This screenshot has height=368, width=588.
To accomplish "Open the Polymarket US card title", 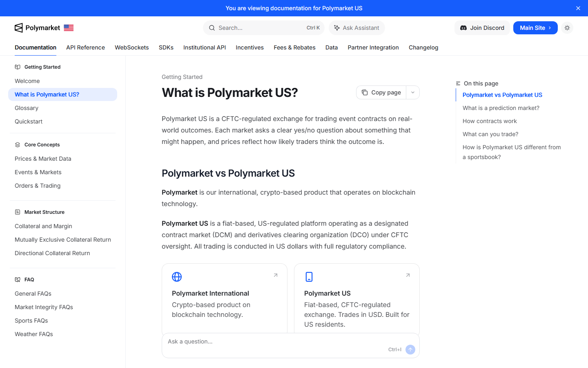I will (327, 293).
